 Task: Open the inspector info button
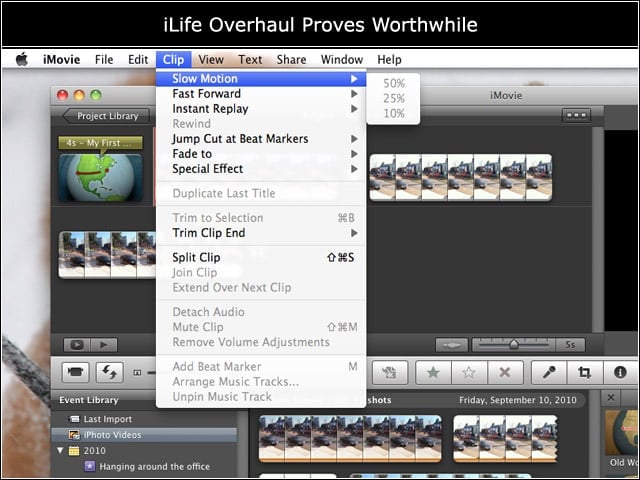click(620, 372)
